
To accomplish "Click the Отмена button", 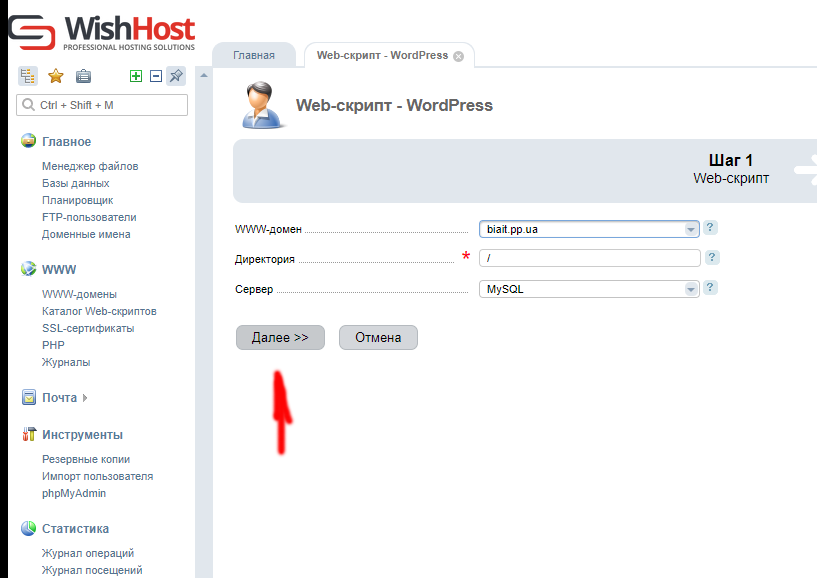I will pos(378,337).
